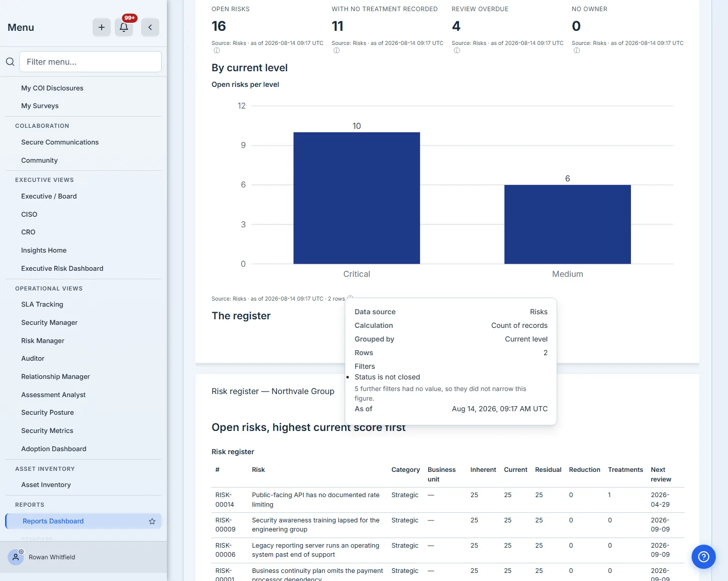
Task: Click "Status is not closed" filter text
Action: click(x=387, y=377)
